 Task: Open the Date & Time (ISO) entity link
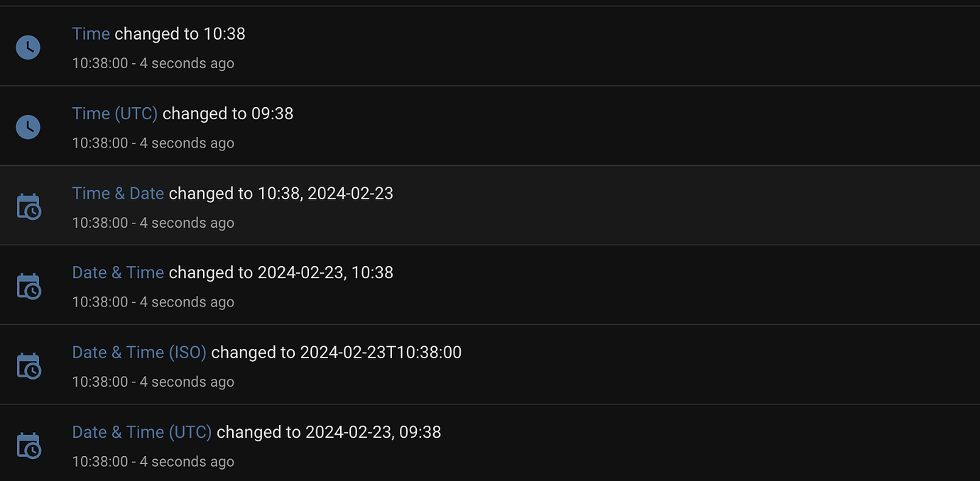point(138,352)
